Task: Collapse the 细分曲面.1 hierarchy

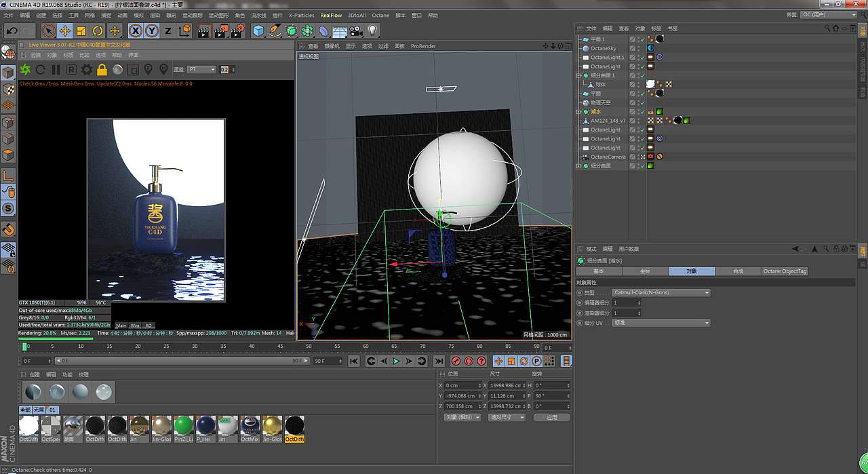Action: [x=578, y=75]
